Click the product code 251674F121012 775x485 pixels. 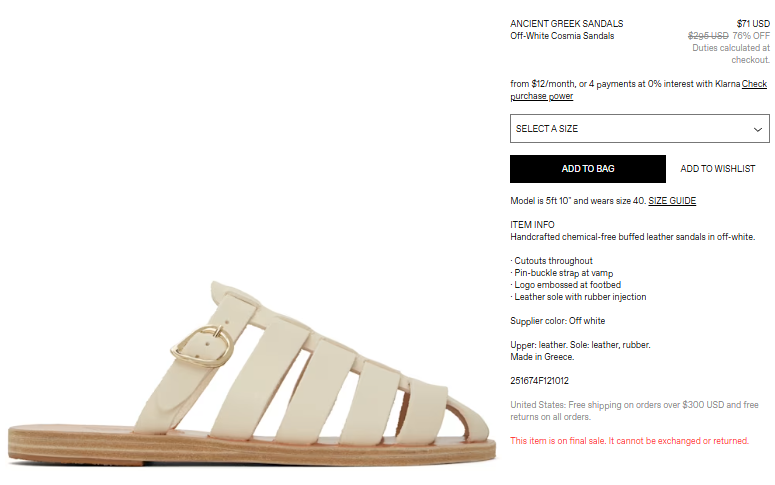click(x=539, y=381)
